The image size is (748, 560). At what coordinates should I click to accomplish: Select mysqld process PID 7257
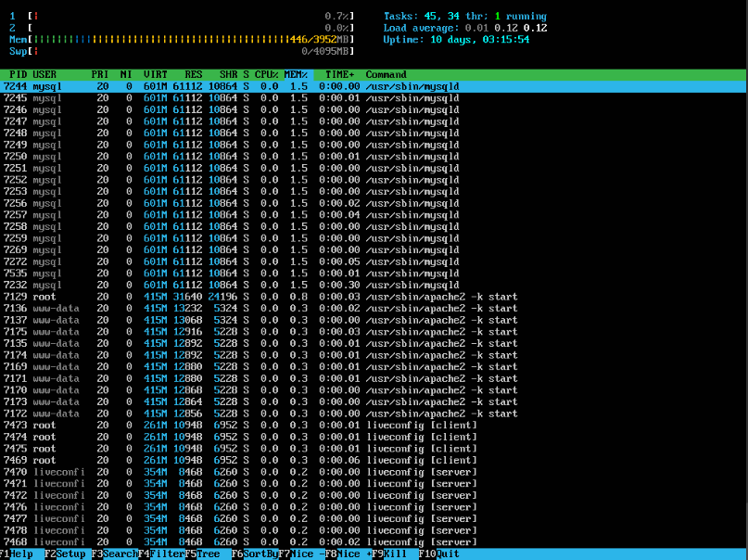pyautogui.click(x=374, y=215)
